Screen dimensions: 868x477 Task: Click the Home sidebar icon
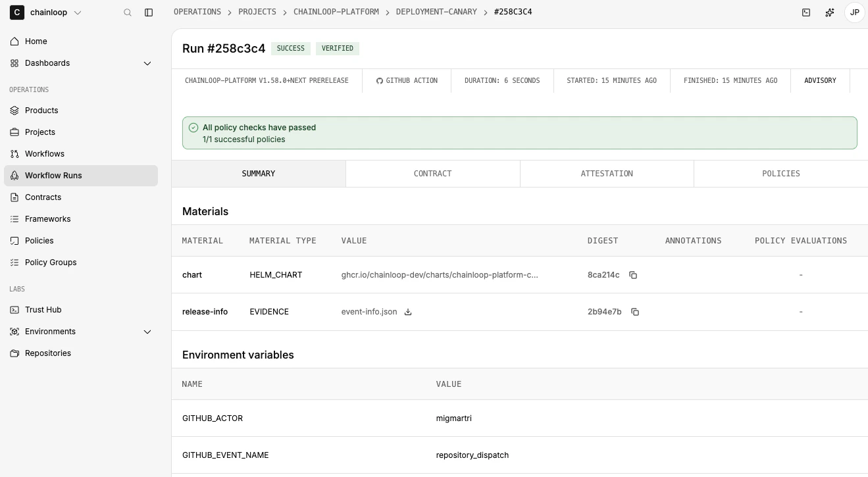tap(14, 41)
